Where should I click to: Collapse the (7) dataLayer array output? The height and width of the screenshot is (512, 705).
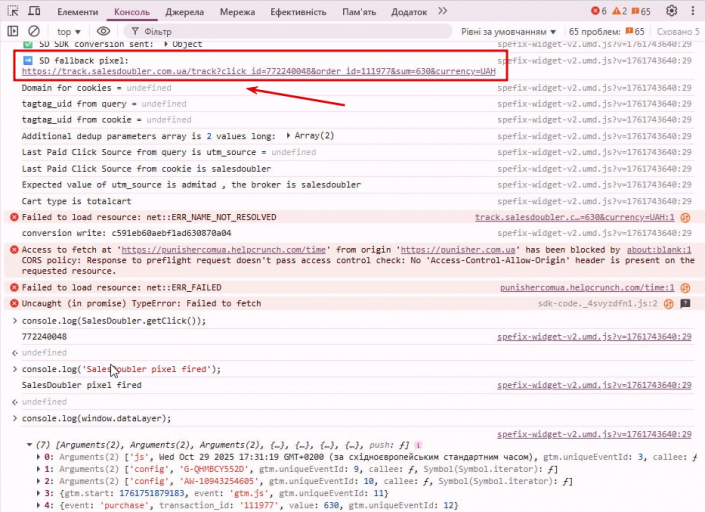coord(29,445)
